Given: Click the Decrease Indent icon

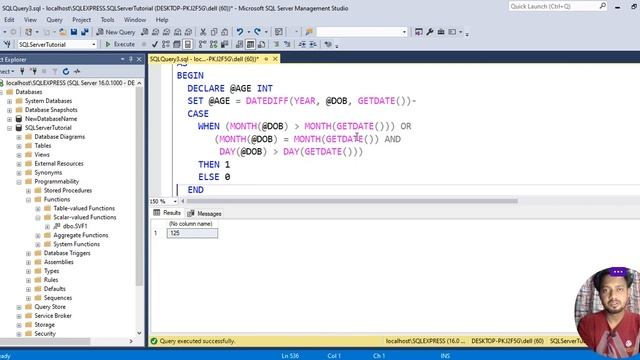Looking at the screenshot, I should pyautogui.click(x=302, y=44).
